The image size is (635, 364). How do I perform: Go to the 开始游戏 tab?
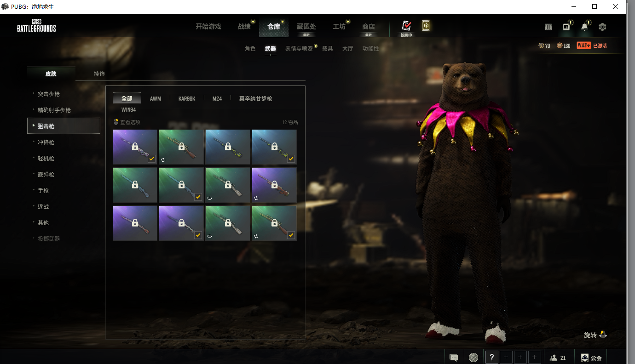point(208,27)
